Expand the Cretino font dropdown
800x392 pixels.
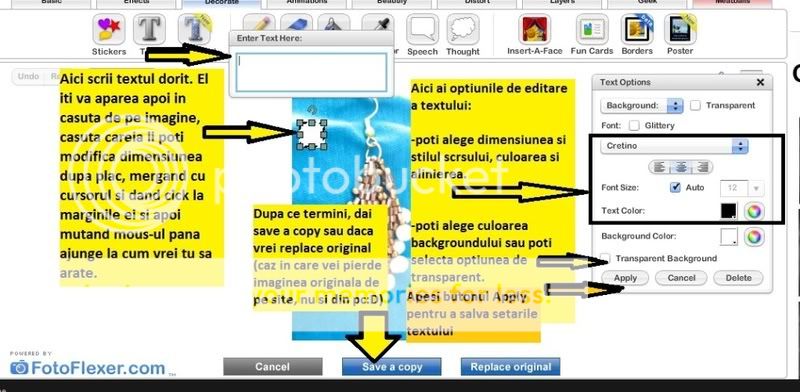pos(674,146)
